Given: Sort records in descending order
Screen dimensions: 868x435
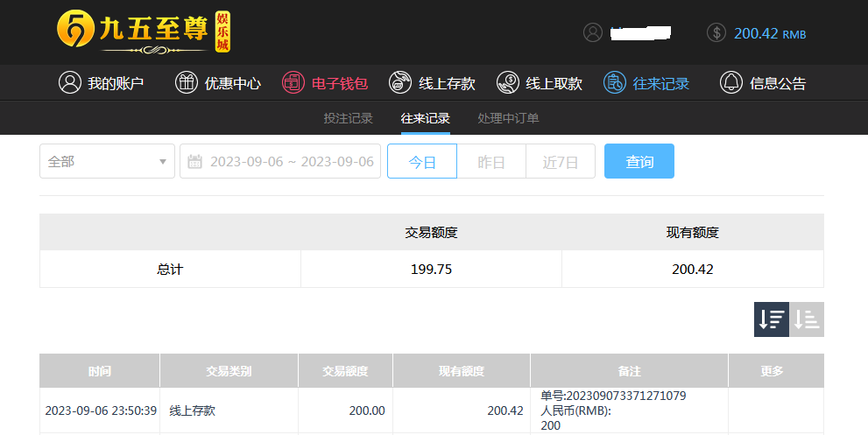Looking at the screenshot, I should 771,319.
